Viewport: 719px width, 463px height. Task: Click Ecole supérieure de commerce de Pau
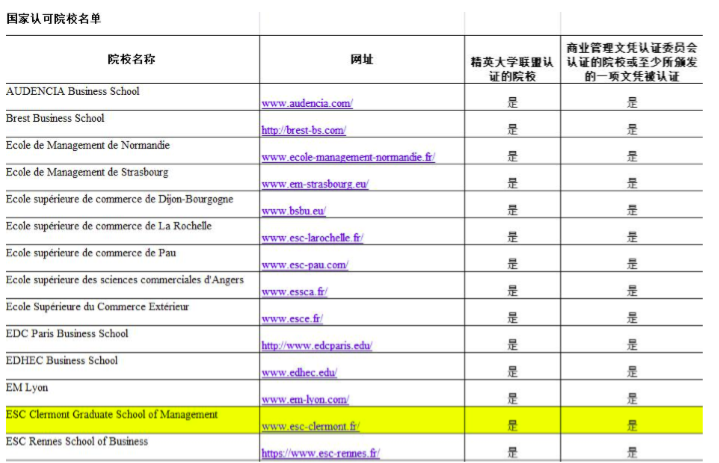(x=91, y=253)
